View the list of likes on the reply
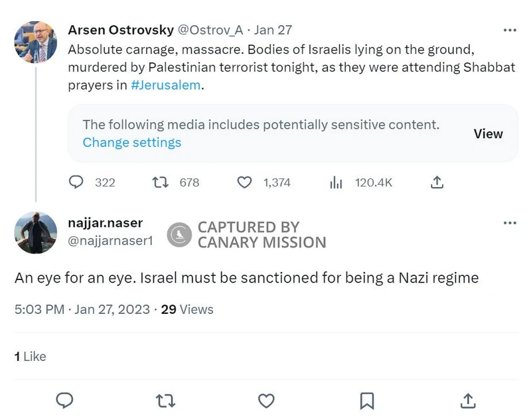The height and width of the screenshot is (420, 531). [29, 356]
